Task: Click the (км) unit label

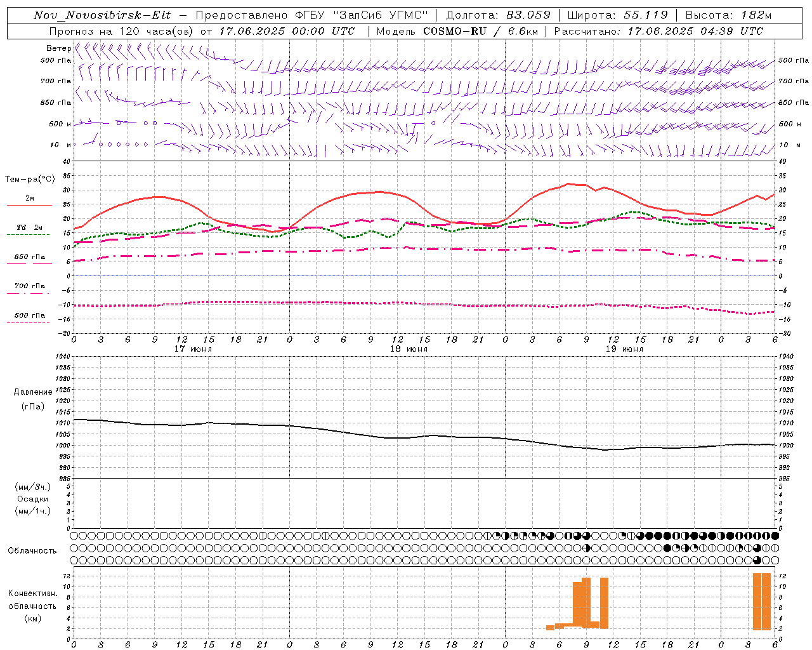Action: click(32, 618)
